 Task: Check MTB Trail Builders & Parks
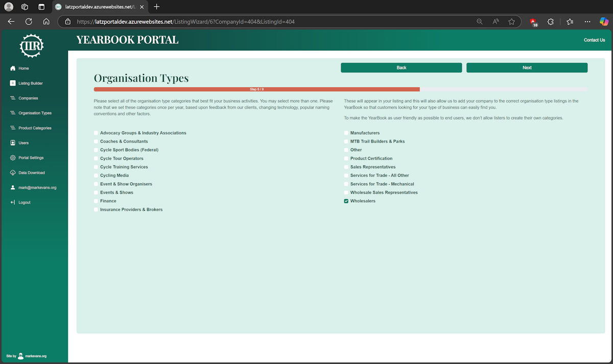(x=346, y=141)
